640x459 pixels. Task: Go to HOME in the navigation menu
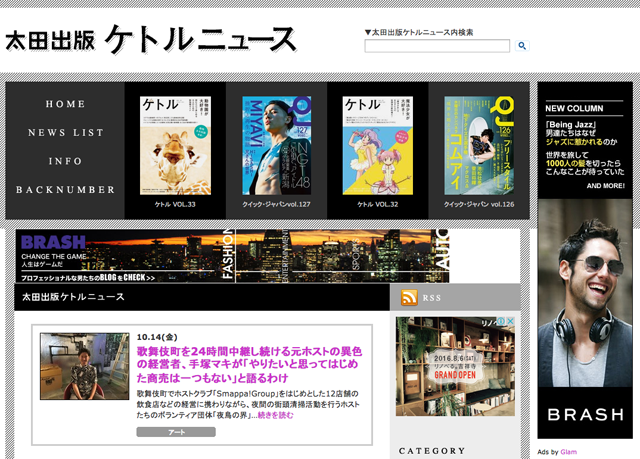coord(65,104)
